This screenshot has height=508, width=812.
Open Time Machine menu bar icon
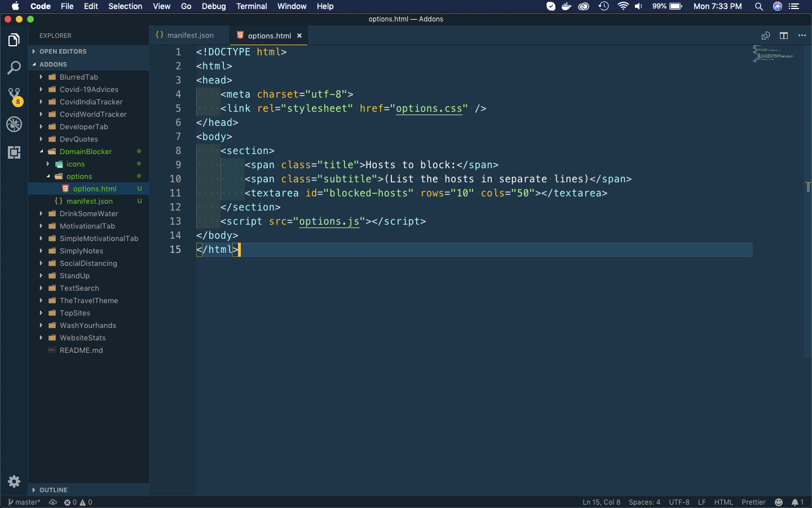tap(603, 6)
